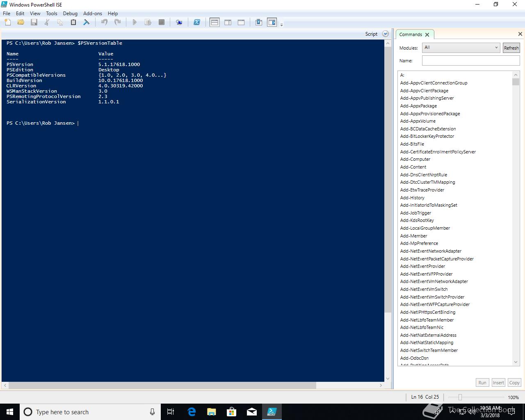Select Add-OdbcDsn in command list
Screen dimensions: 525x420
pos(414,358)
